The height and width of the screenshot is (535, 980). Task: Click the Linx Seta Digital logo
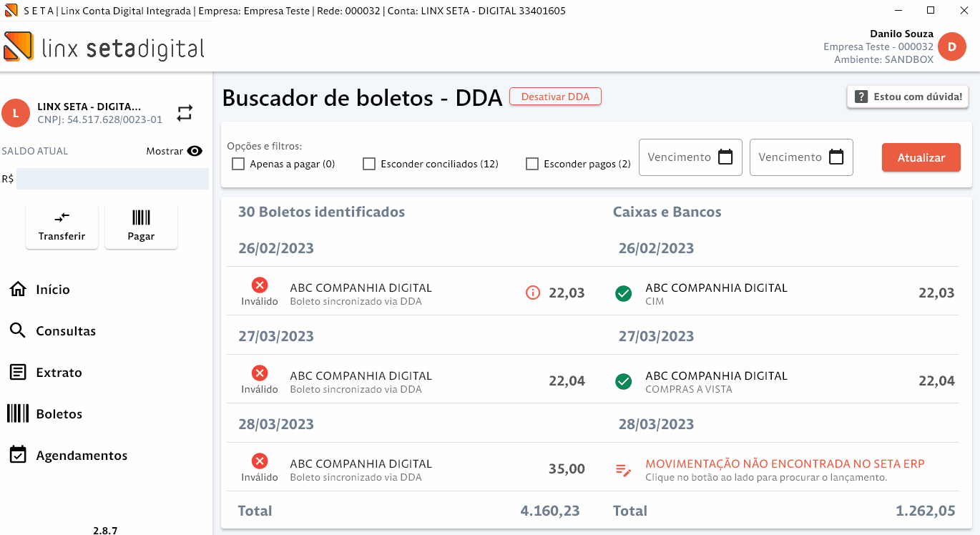(104, 46)
